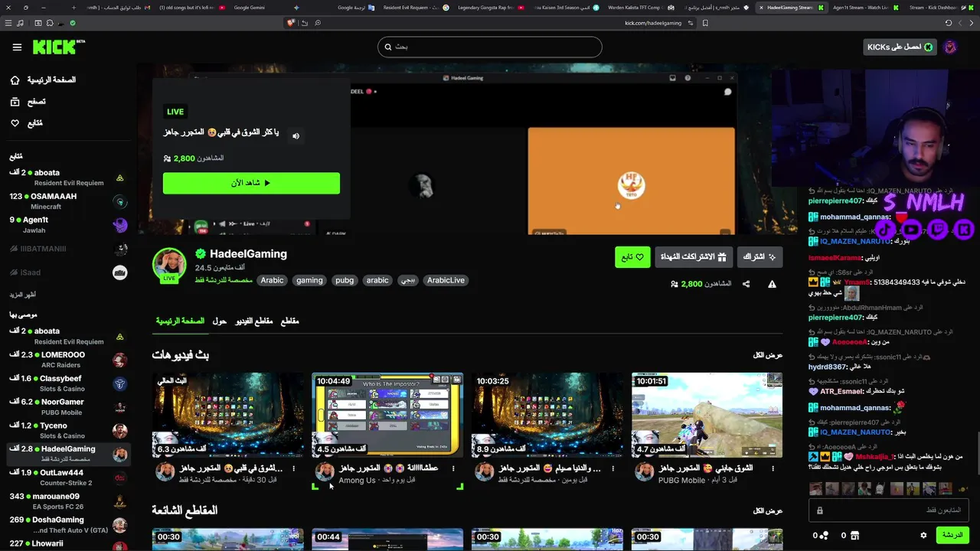Click Classybeef in the recommended channels list
Viewport: 980px width, 551px height.
68,383
